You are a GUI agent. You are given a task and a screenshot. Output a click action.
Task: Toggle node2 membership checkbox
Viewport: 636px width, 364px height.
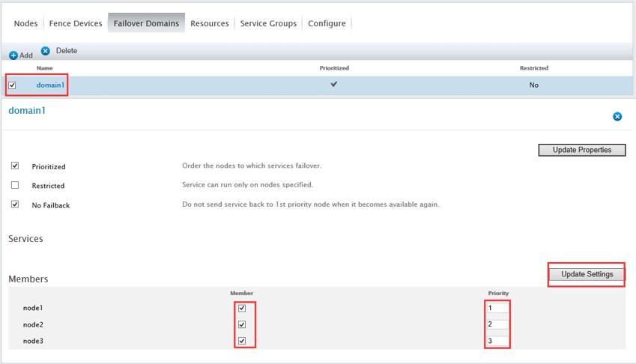pos(241,325)
